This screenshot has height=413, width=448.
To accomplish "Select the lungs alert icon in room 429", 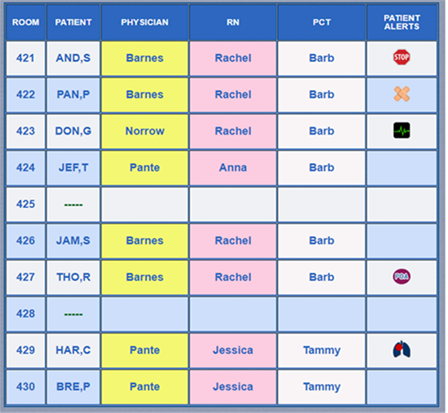I will click(401, 349).
